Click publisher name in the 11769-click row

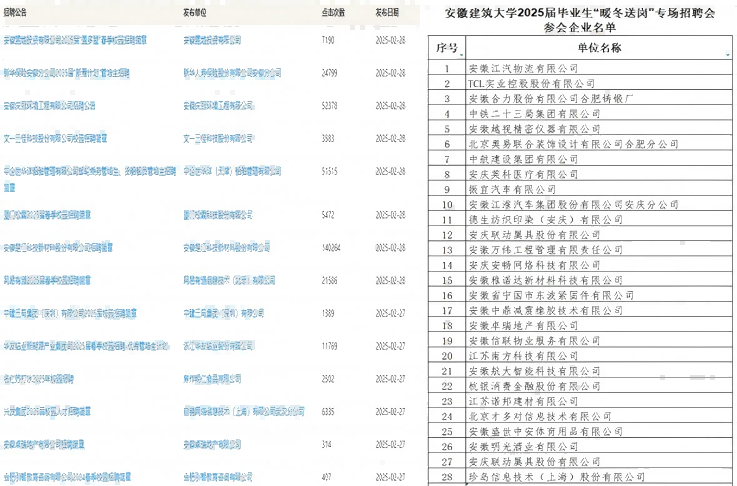224,346
